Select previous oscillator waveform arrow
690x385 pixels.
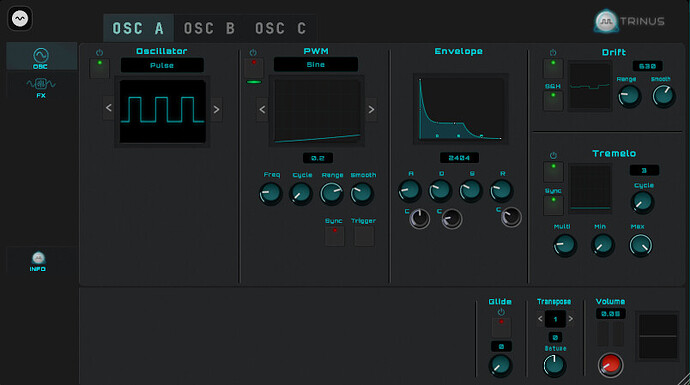tap(109, 108)
